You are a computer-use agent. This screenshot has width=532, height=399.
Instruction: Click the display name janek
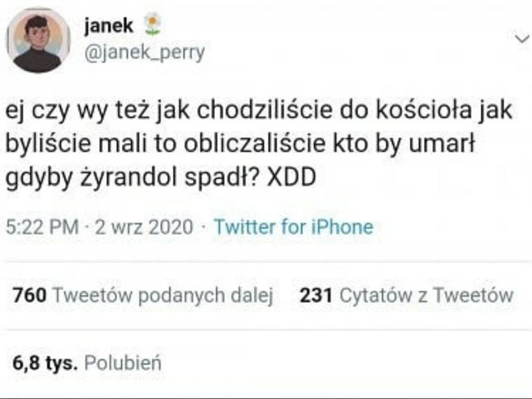pos(108,25)
